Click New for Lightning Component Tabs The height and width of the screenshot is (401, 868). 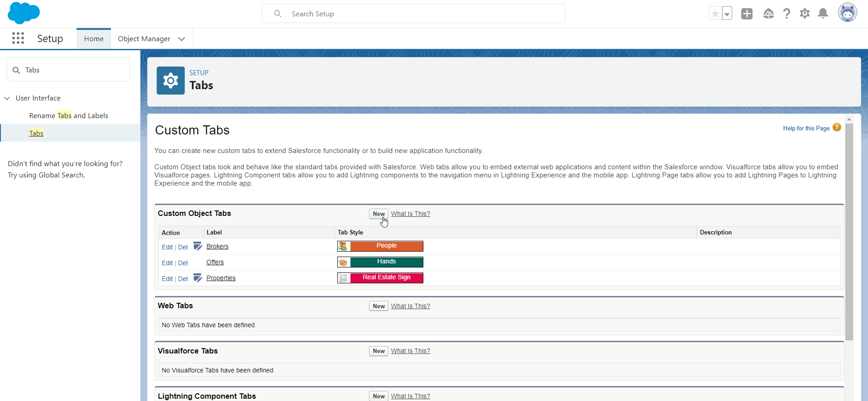[x=379, y=396]
